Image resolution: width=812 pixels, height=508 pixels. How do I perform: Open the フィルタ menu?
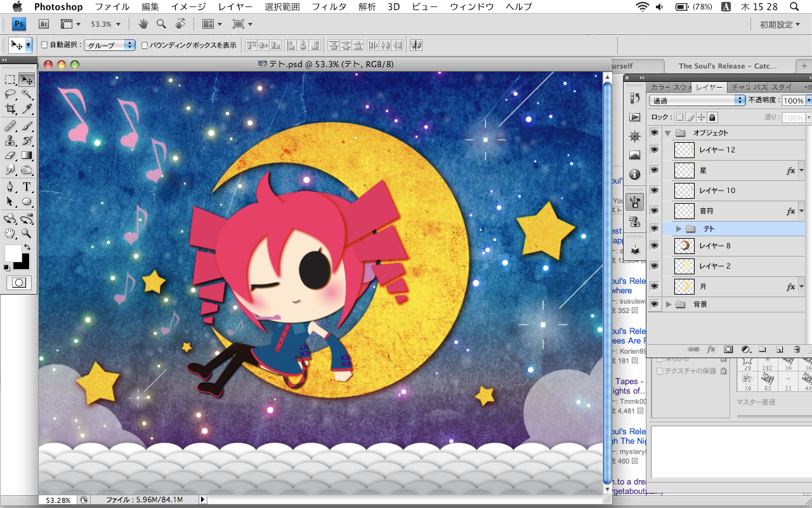329,7
